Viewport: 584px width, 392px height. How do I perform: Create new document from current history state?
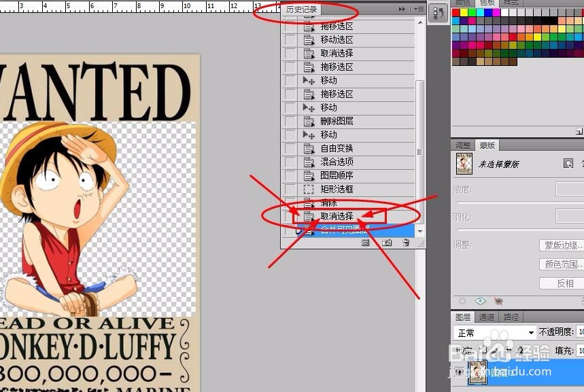(x=365, y=243)
